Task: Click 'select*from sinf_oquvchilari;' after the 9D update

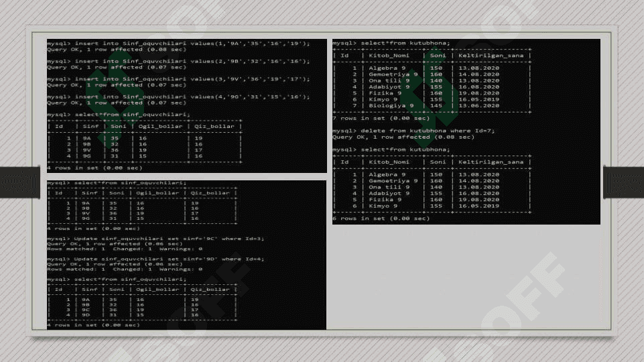Action: click(117, 280)
